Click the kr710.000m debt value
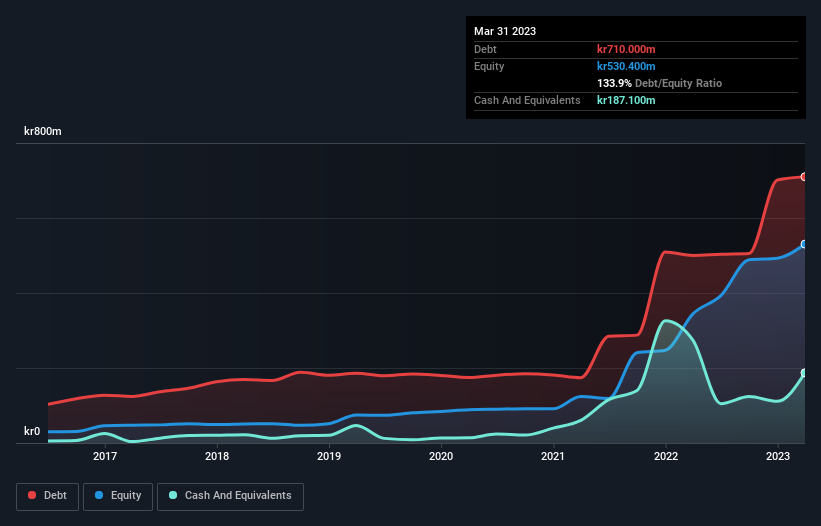The image size is (821, 526). tap(626, 49)
